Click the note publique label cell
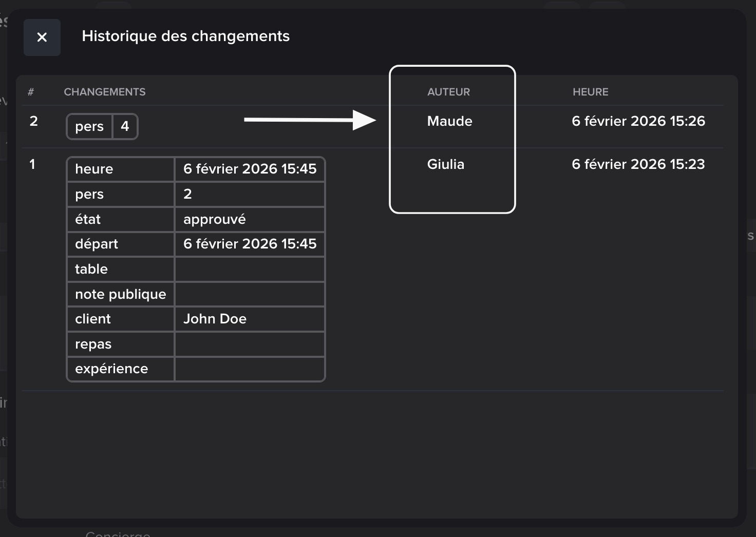756x537 pixels. pos(120,294)
